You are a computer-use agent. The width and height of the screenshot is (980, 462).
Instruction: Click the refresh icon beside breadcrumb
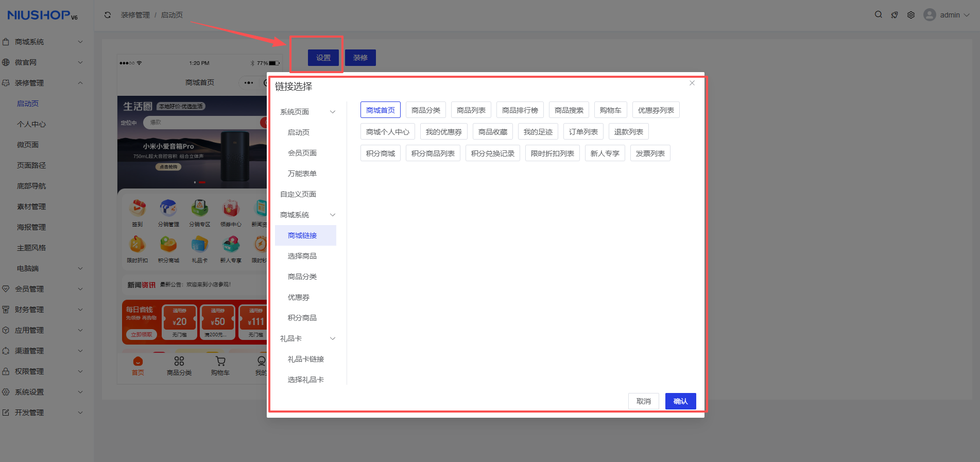point(108,15)
